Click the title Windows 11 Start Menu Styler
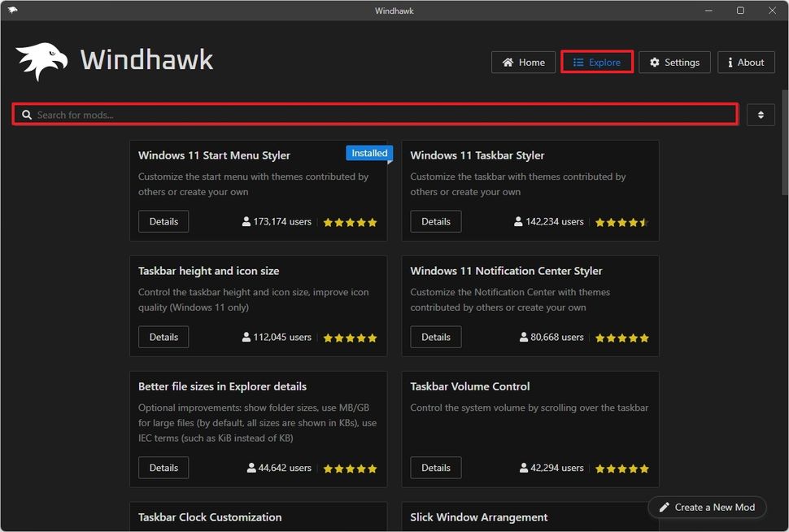The image size is (789, 532). pyautogui.click(x=215, y=155)
